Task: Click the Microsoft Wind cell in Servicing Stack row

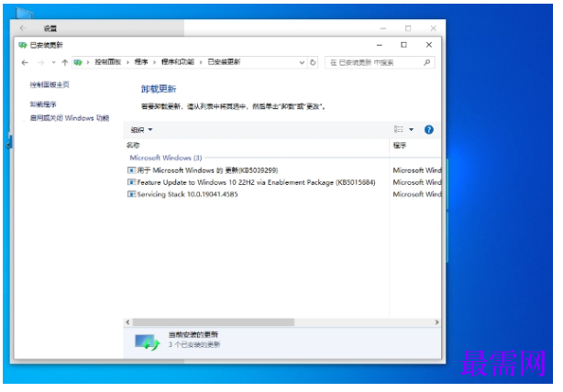Action: 417,194
